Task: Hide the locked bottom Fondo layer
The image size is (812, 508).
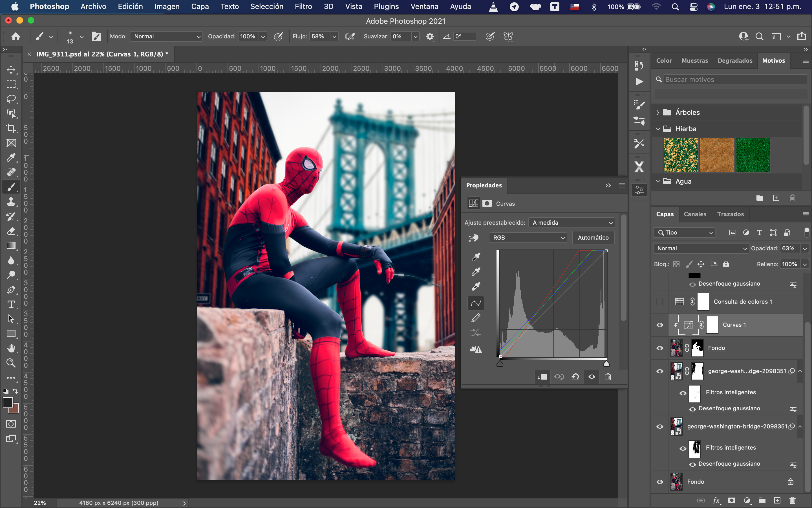Action: (x=660, y=482)
